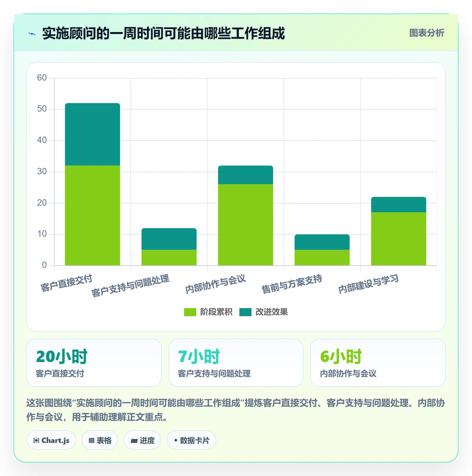472x476 pixels.
Task: Toggle the 阶段累积 legend swatch
Action: 190,312
